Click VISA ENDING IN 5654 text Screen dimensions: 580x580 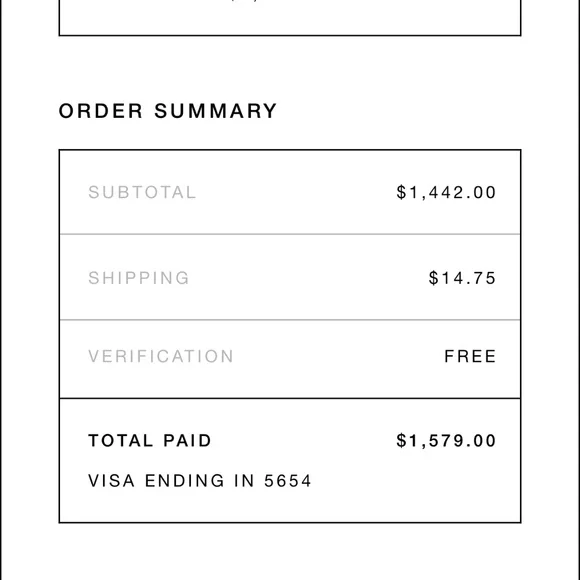click(x=200, y=480)
